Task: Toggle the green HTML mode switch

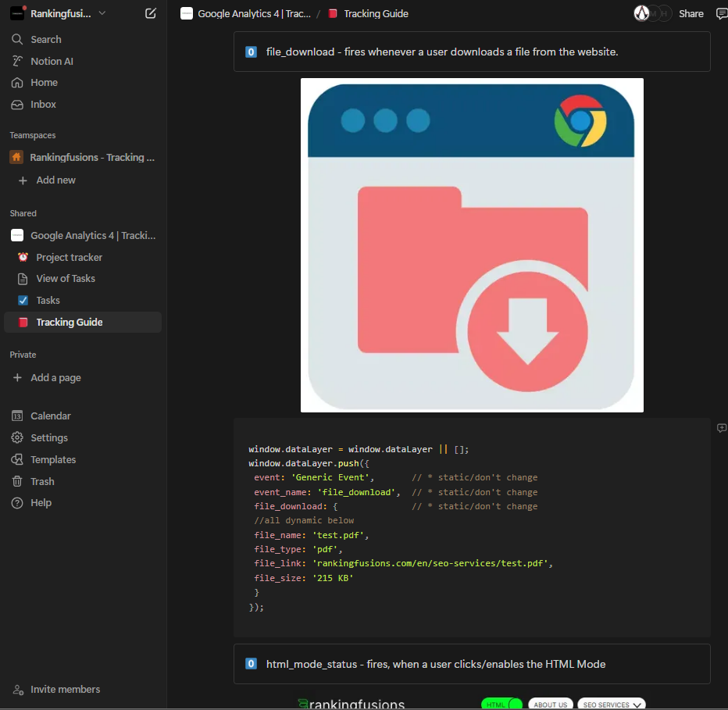Action: click(501, 705)
